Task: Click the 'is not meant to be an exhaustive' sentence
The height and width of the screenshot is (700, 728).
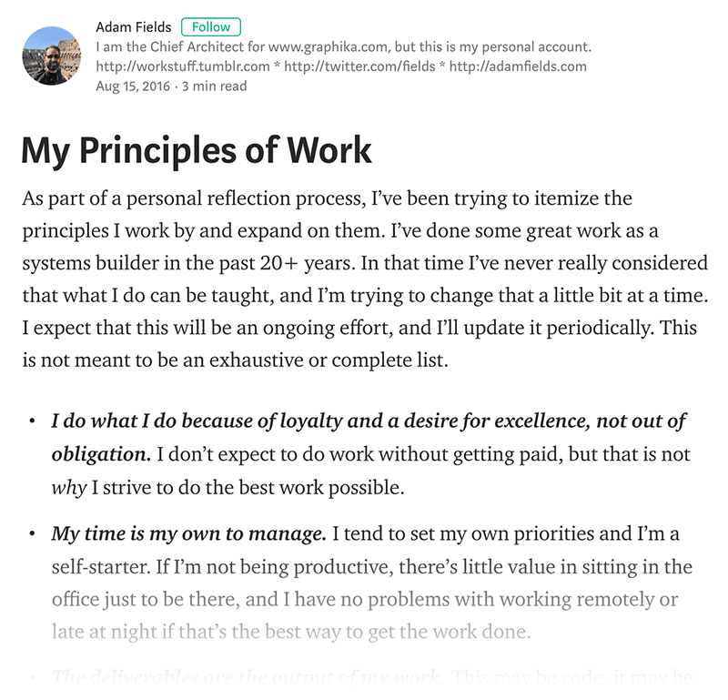Action: pyautogui.click(x=235, y=360)
